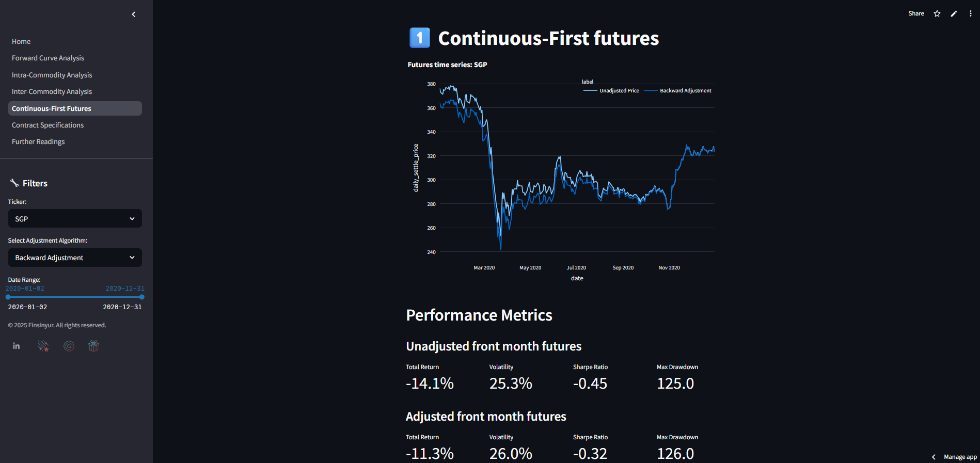The image size is (980, 463).
Task: Click the @ email icon in sidebar
Action: [69, 346]
